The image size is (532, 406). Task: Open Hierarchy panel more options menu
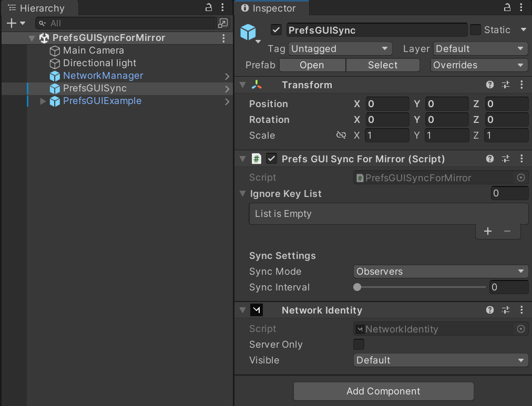222,7
